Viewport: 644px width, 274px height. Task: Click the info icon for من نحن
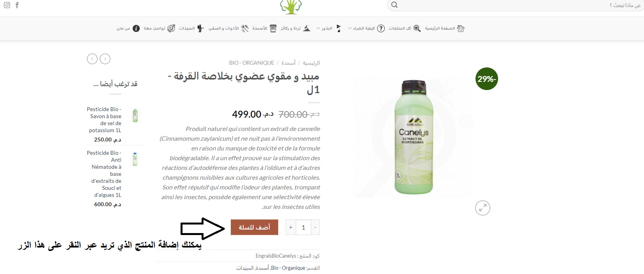coord(136,28)
